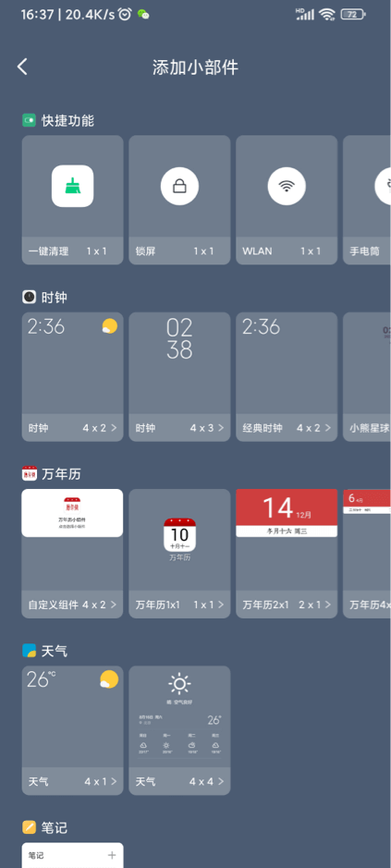This screenshot has width=391, height=868.
Task: Select the red 14 十二月 calendar widget preview
Action: pyautogui.click(x=287, y=513)
